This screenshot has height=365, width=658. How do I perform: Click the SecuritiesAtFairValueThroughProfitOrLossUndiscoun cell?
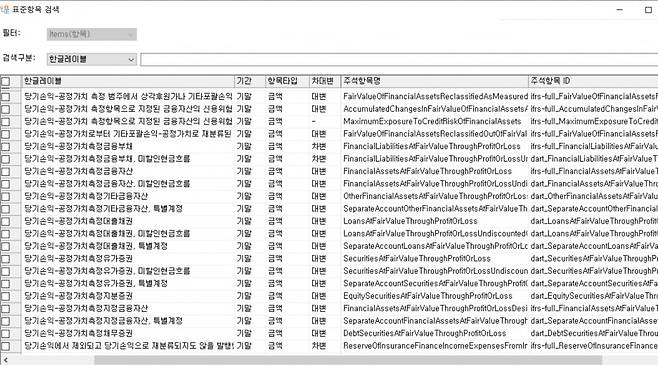point(435,271)
